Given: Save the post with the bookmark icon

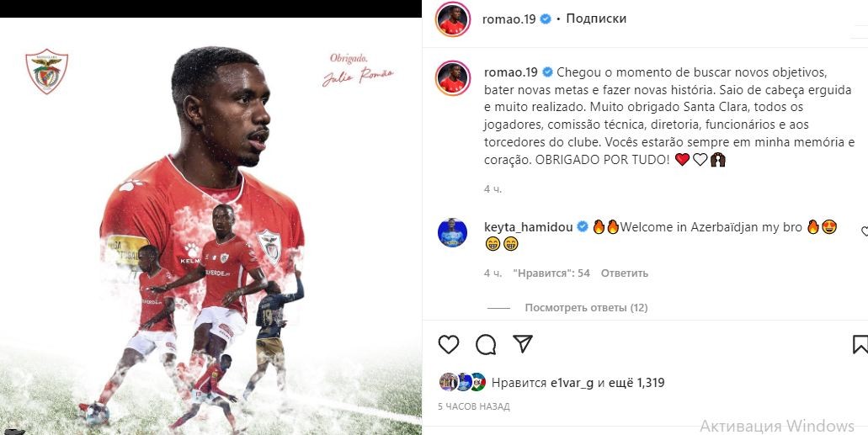Looking at the screenshot, I should coord(860,344).
